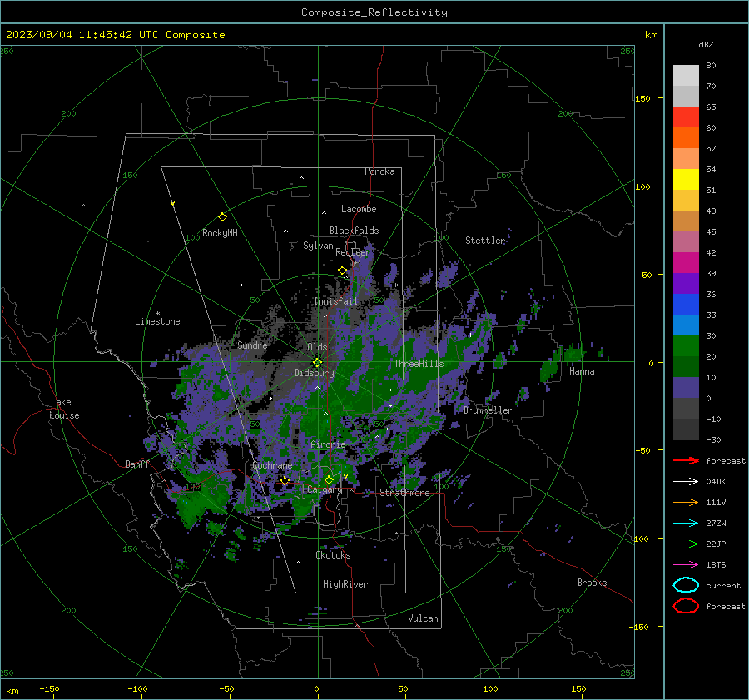The height and width of the screenshot is (700, 749).
Task: Click the asterisk marker above Limestone
Action: (157, 314)
